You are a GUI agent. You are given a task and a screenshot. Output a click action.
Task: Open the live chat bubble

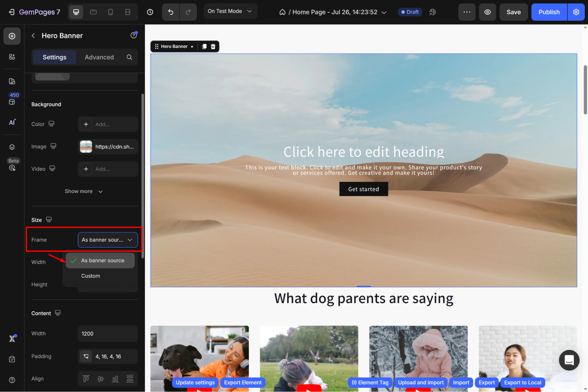(x=569, y=360)
